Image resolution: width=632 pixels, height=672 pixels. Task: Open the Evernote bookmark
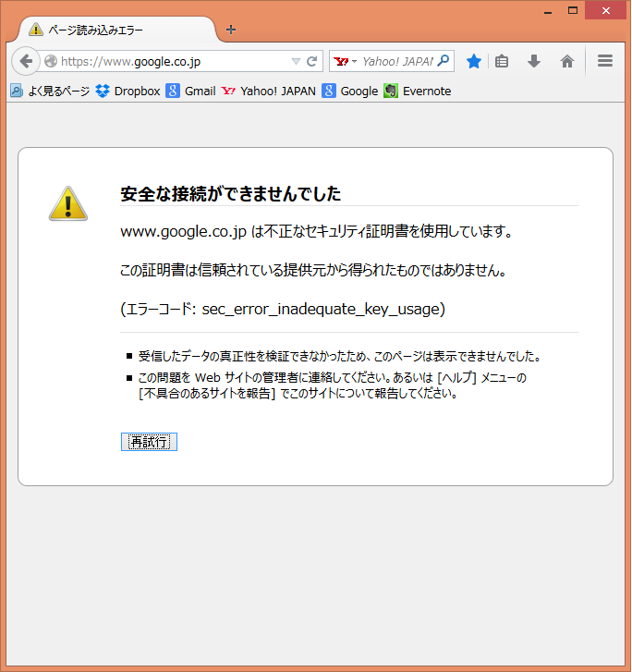click(418, 91)
